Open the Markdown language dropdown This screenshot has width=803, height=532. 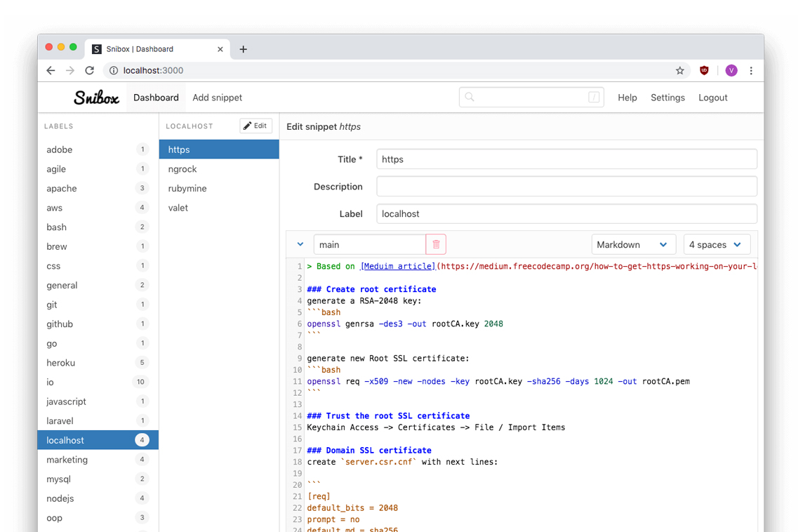[x=634, y=244]
